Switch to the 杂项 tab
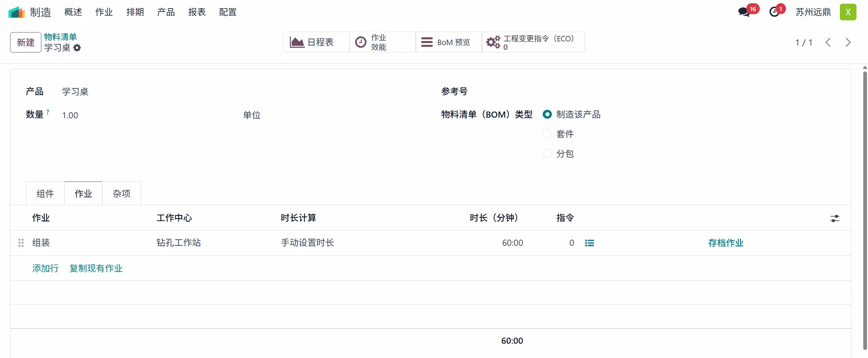Screen dimensions: 868x358 click(x=122, y=194)
